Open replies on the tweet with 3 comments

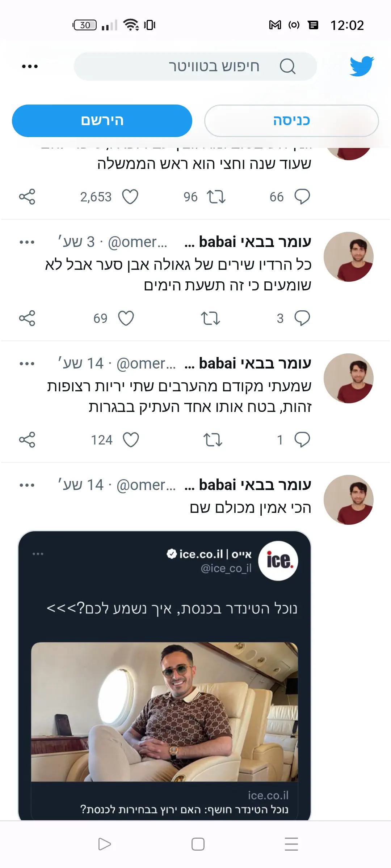click(x=302, y=318)
